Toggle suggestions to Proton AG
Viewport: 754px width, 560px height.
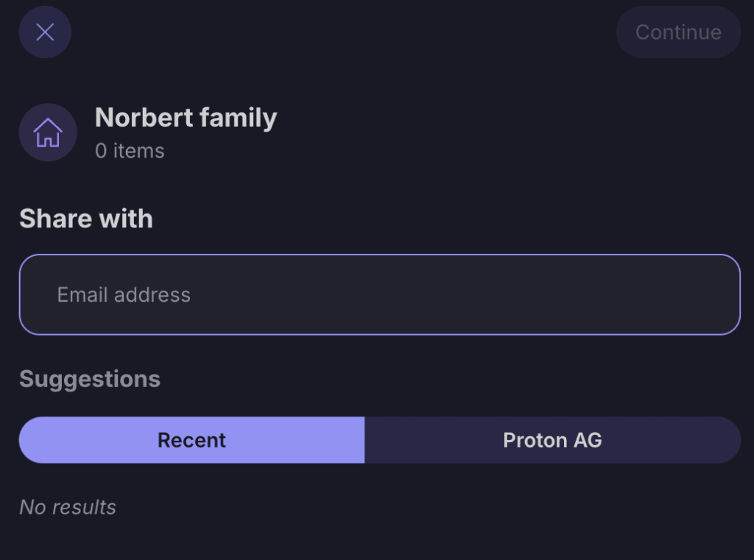(552, 440)
